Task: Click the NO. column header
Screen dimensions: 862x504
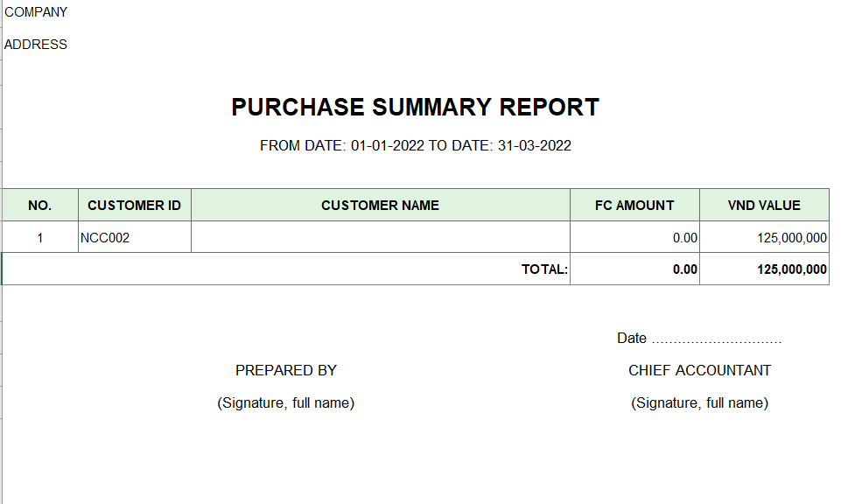Action: [40, 205]
